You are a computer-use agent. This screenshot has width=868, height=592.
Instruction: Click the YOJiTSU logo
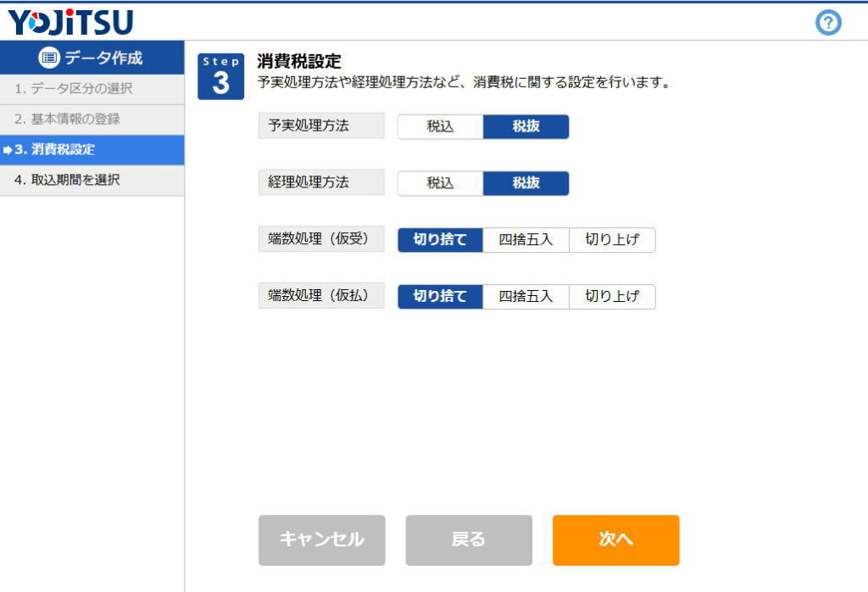(x=70, y=22)
